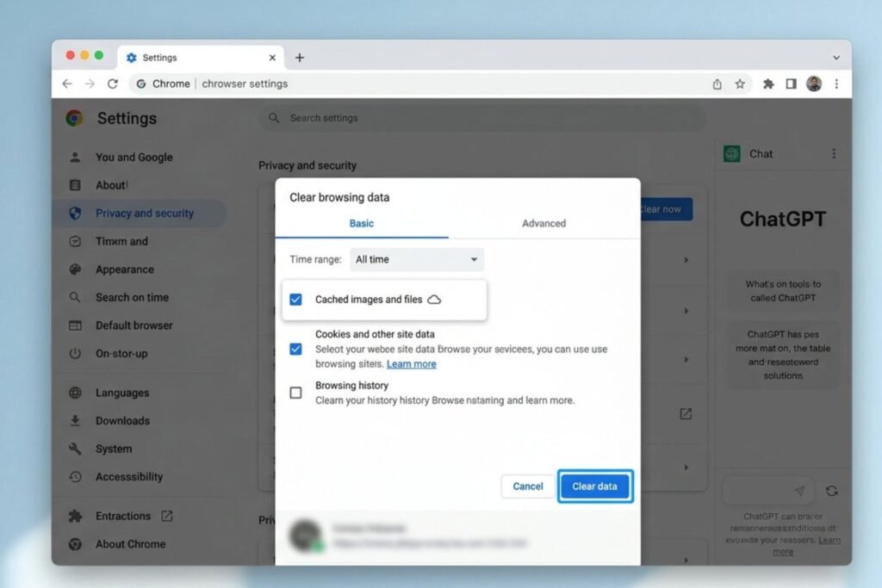
Task: Open You and Google settings
Action: point(134,158)
